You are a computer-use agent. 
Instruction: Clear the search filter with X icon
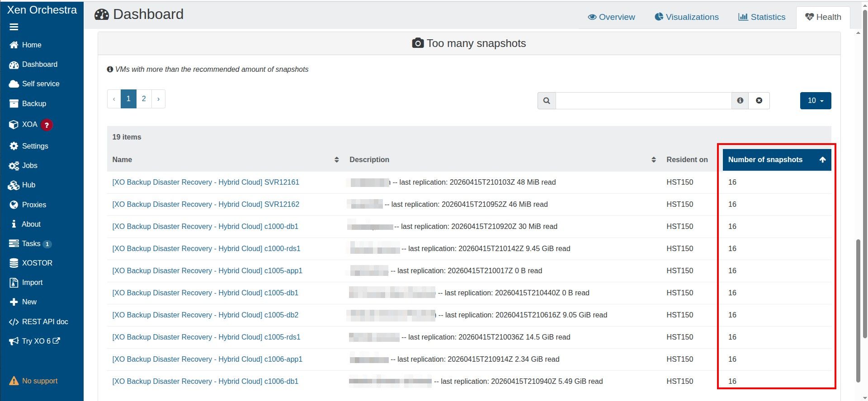pos(759,101)
